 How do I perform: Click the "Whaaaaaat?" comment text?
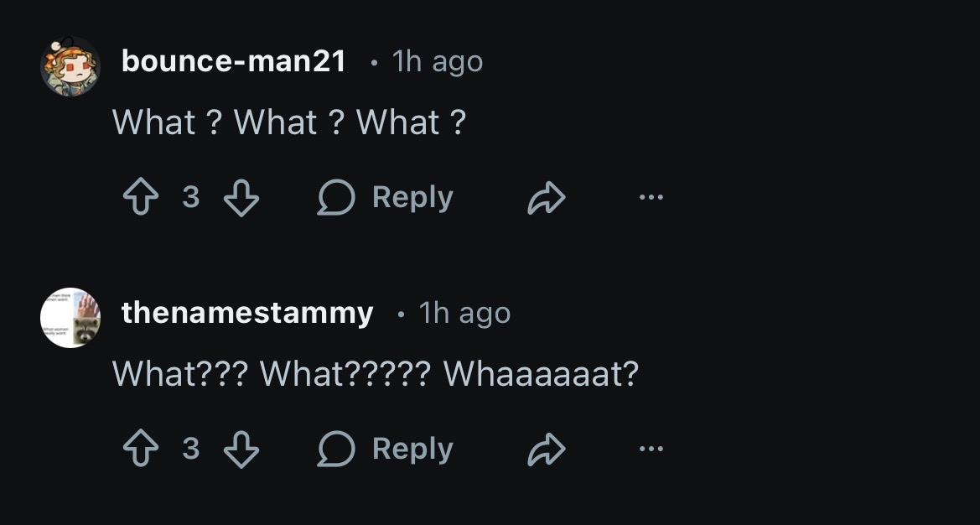point(542,374)
